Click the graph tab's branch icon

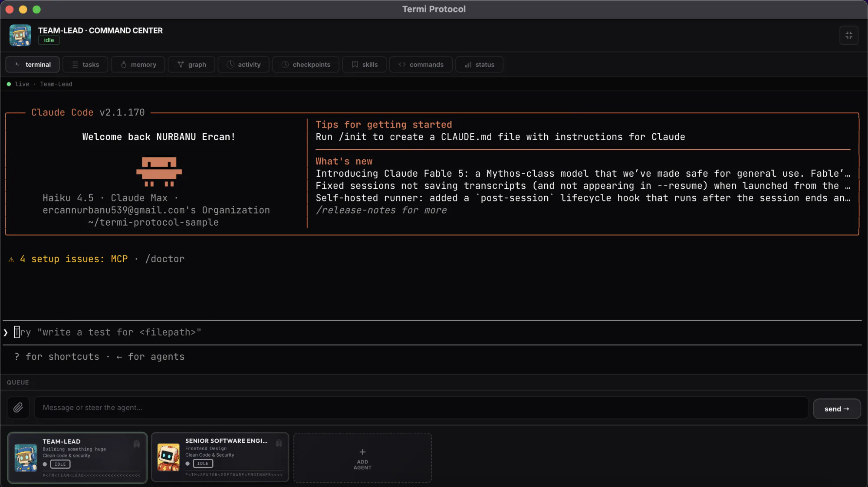coord(181,64)
